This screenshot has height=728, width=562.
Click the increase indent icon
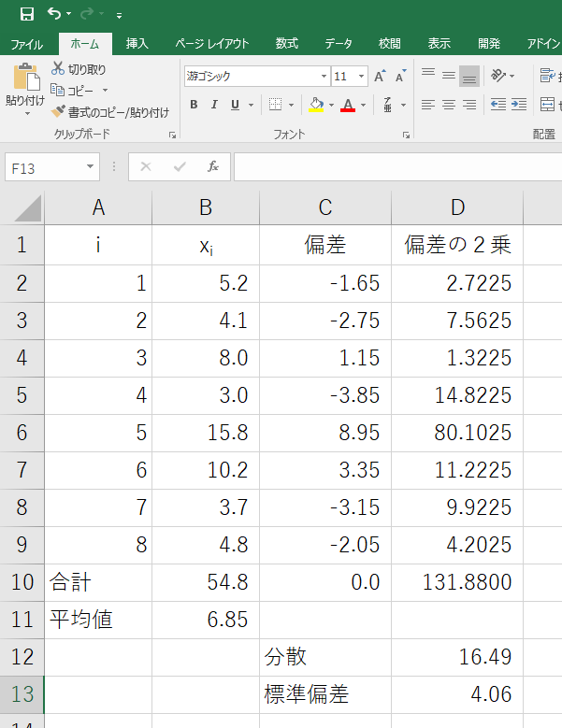[519, 105]
